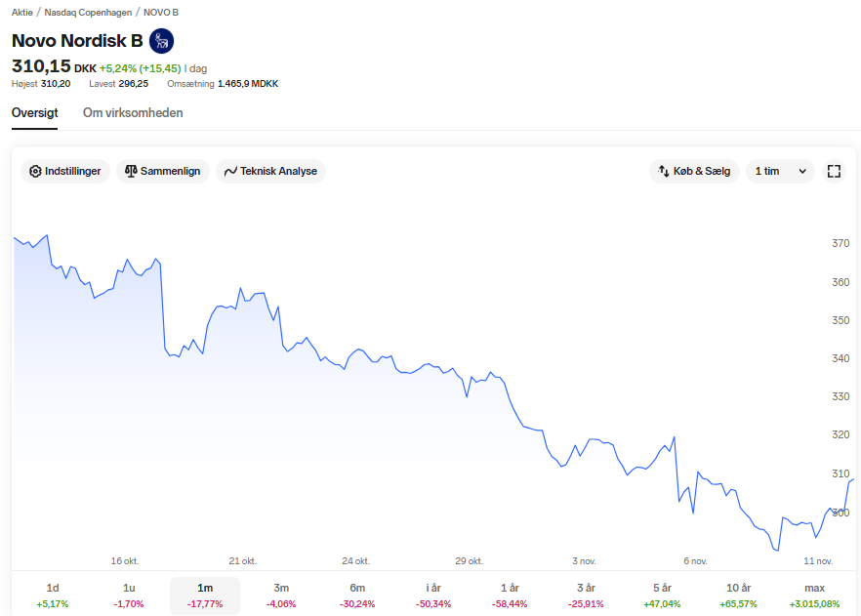The height and width of the screenshot is (616, 861).
Task: Select the 10 år time range
Action: (x=739, y=595)
